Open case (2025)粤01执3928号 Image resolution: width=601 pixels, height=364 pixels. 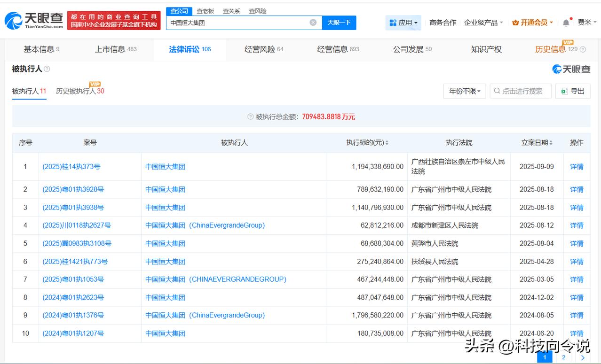73,189
